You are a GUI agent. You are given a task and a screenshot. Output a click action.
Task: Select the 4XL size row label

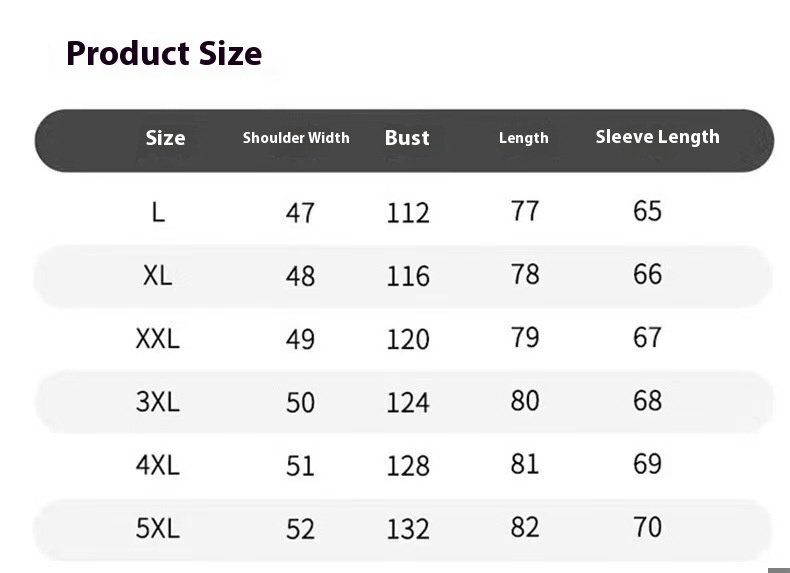(x=158, y=465)
